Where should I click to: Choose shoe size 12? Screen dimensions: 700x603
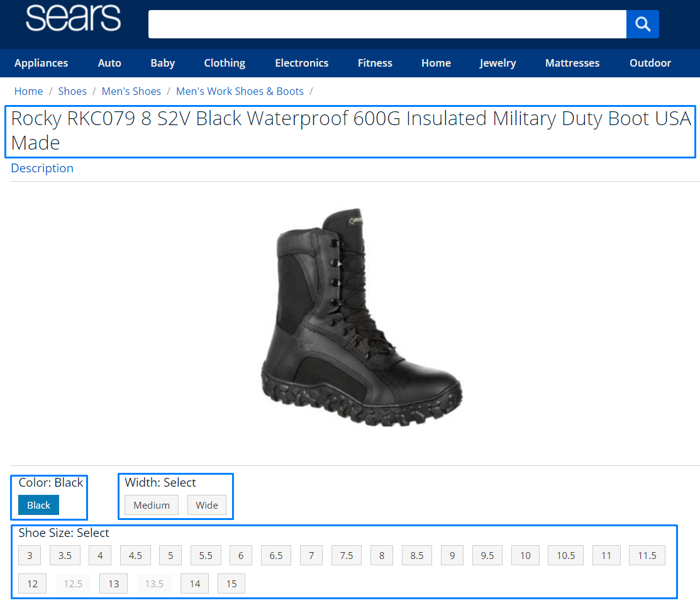(33, 584)
